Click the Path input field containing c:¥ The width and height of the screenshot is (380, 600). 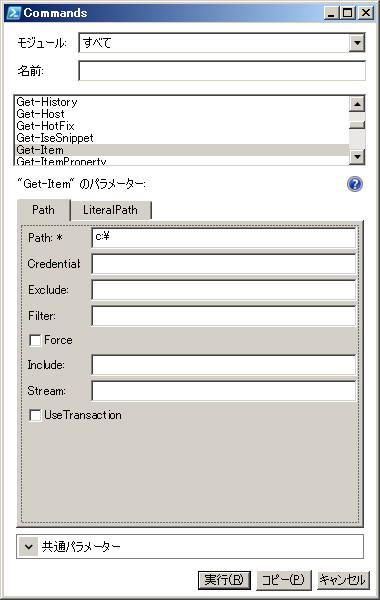click(224, 238)
